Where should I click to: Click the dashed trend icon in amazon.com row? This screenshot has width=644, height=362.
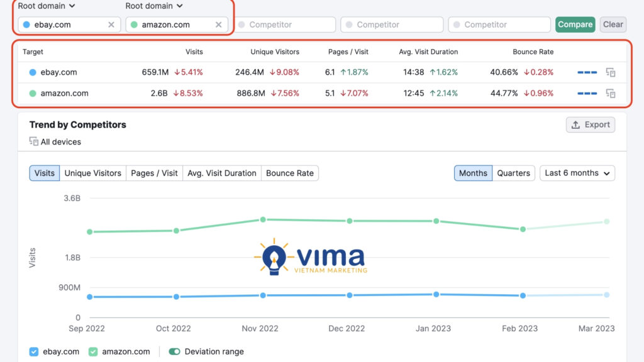[587, 93]
